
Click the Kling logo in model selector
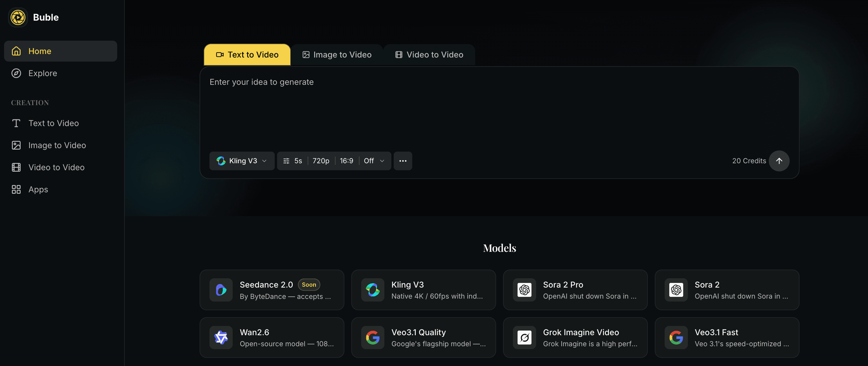tap(221, 161)
